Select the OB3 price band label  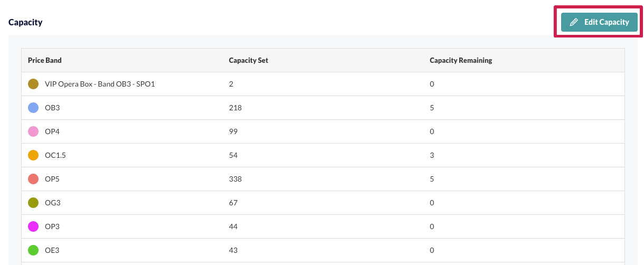click(x=52, y=108)
